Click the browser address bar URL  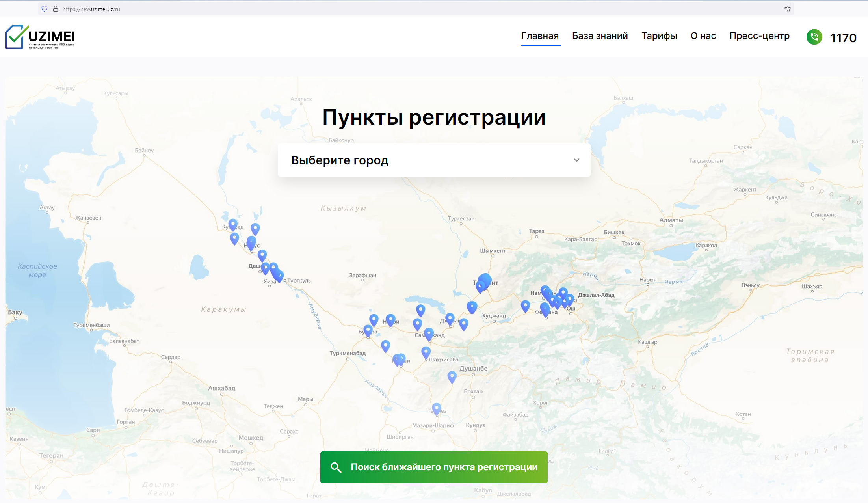coord(91,9)
